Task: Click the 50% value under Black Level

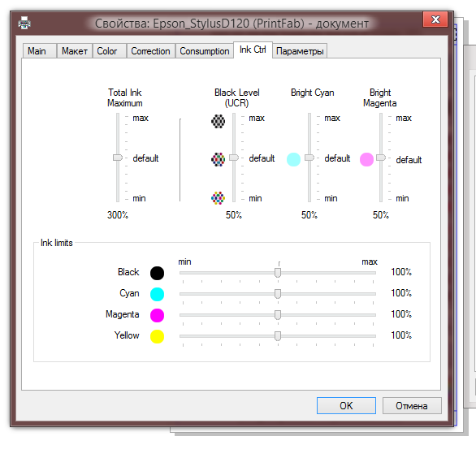Action: point(234,215)
